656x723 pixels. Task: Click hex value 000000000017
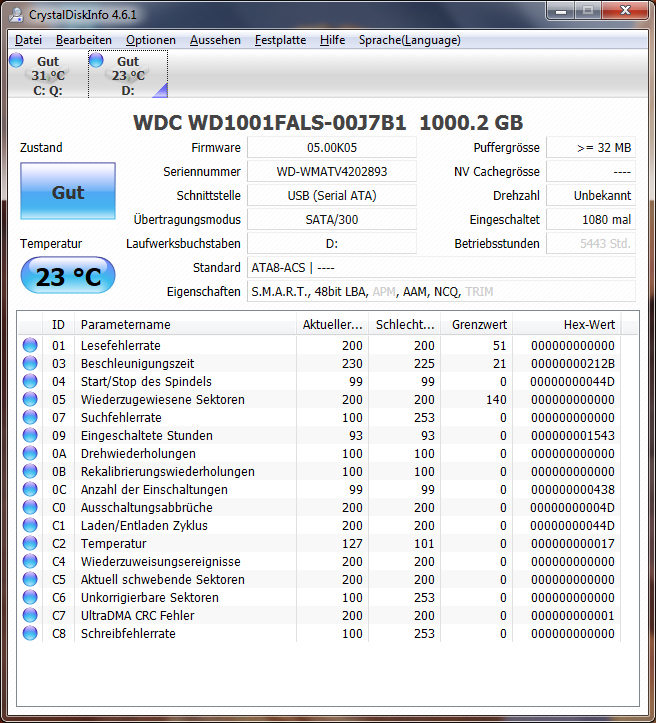pos(573,543)
